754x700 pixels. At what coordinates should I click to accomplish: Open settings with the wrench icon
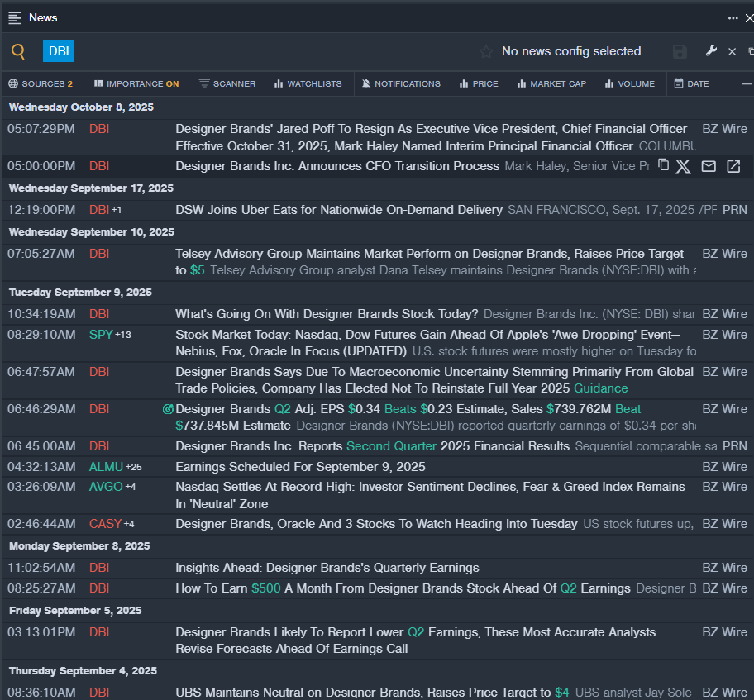[711, 51]
